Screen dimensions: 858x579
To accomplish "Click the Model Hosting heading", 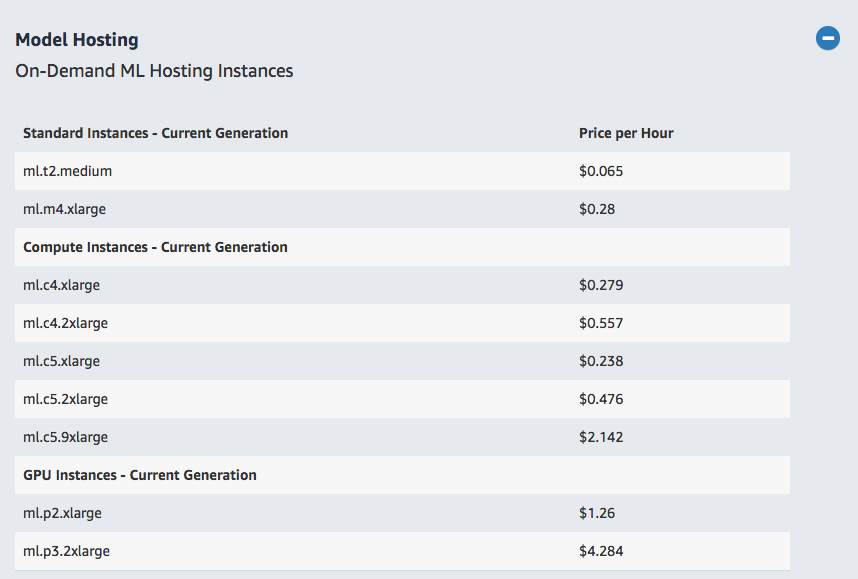I will (77, 40).
